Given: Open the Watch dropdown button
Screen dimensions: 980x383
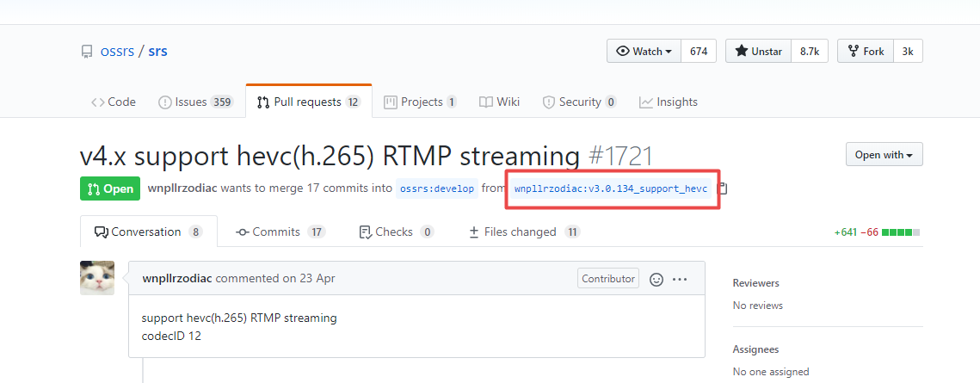Looking at the screenshot, I should click(644, 52).
